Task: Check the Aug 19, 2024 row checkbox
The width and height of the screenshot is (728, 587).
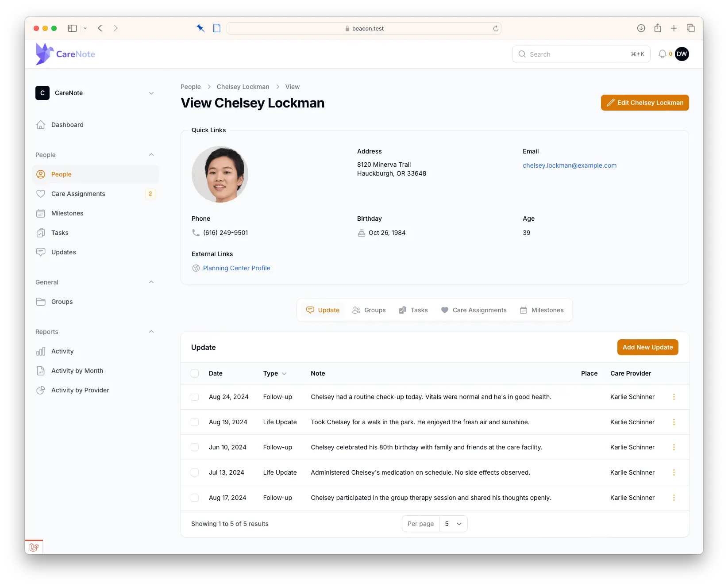Action: tap(195, 422)
